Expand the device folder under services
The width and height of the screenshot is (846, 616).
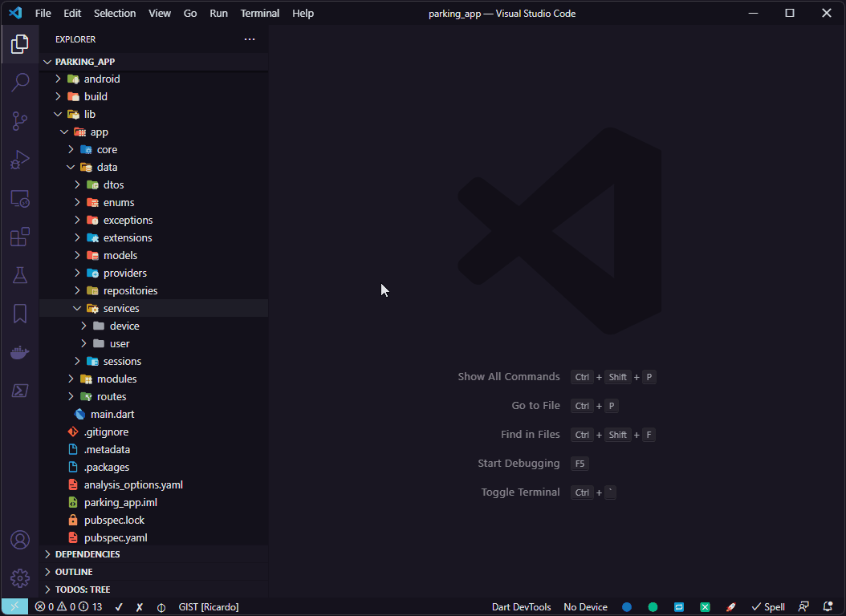154,326
